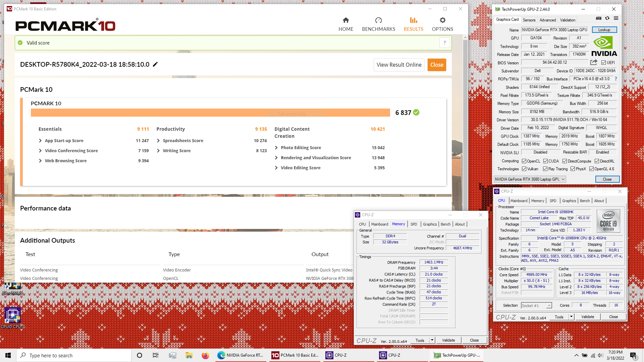Toggle CUDA checkbox in GPU-Z
644x362 pixels.
(x=545, y=161)
